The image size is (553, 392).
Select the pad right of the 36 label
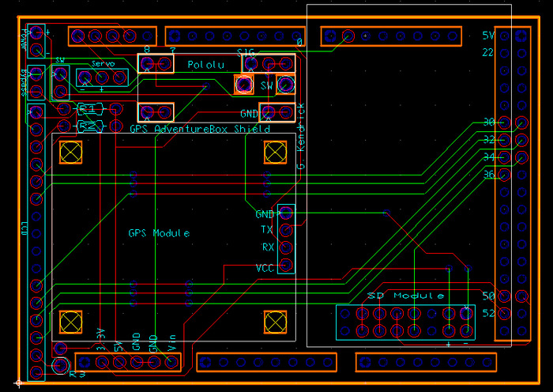coord(505,175)
